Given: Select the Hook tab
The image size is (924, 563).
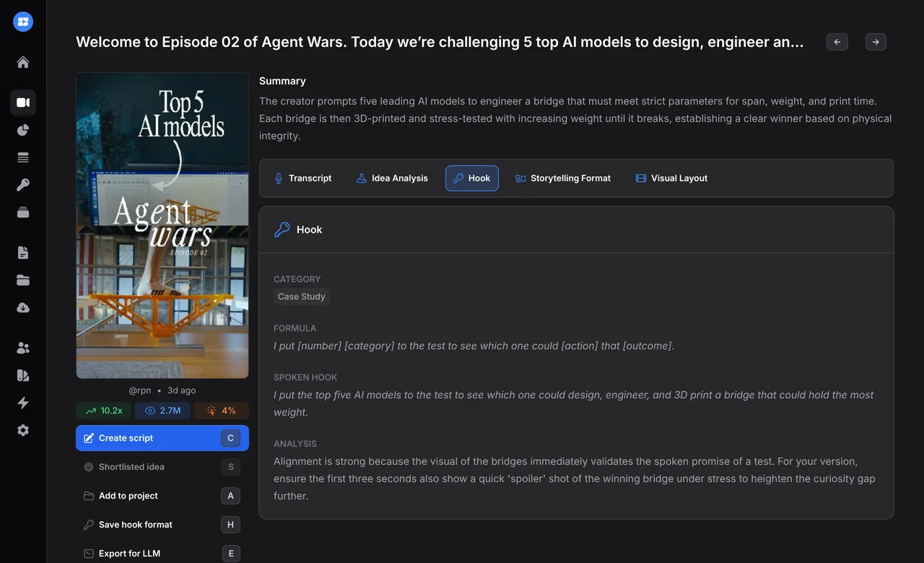Looking at the screenshot, I should click(x=472, y=178).
